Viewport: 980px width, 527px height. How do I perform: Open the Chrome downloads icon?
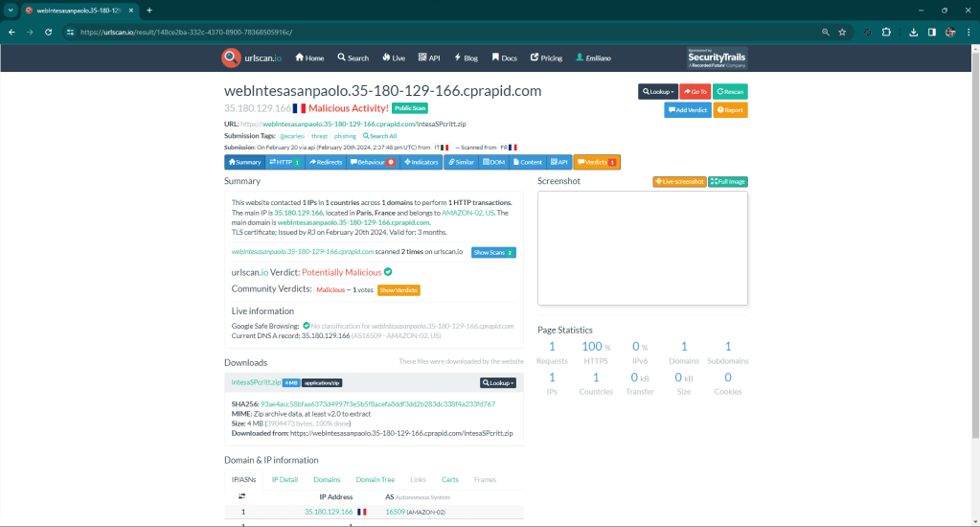913,32
